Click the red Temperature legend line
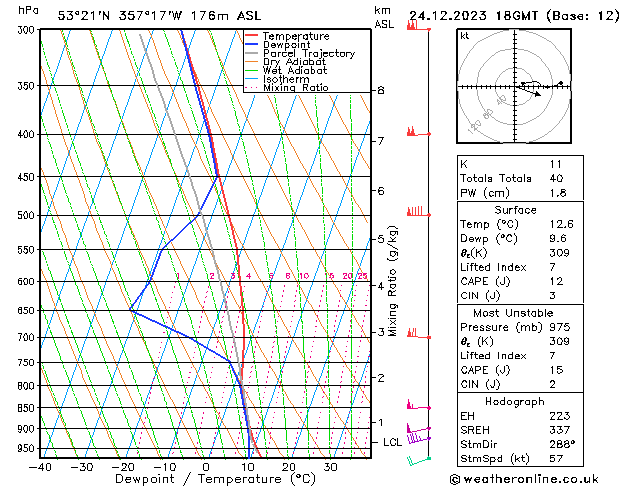Image resolution: width=629 pixels, height=486 pixels. 252,35
